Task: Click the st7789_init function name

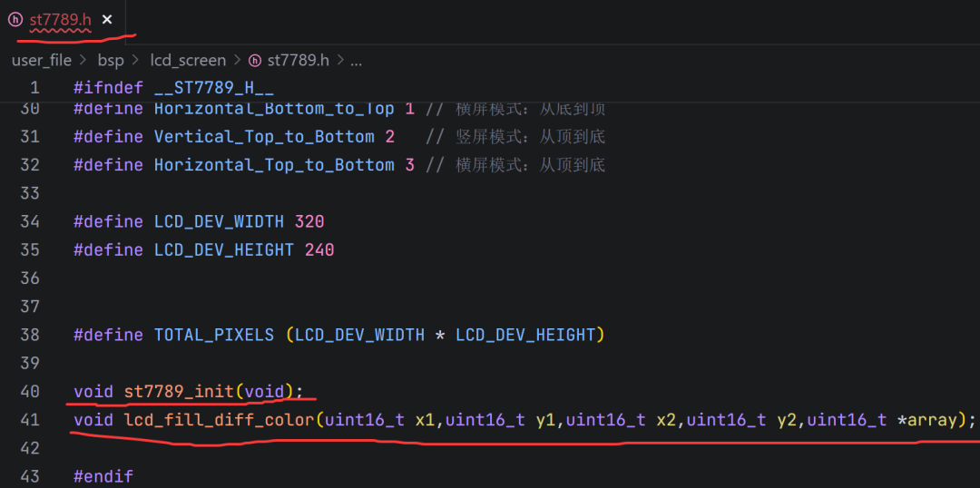Action: pyautogui.click(x=179, y=392)
